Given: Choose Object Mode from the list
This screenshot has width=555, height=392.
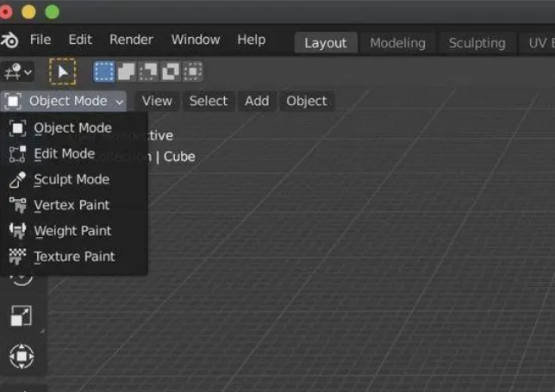Looking at the screenshot, I should coord(74,128).
